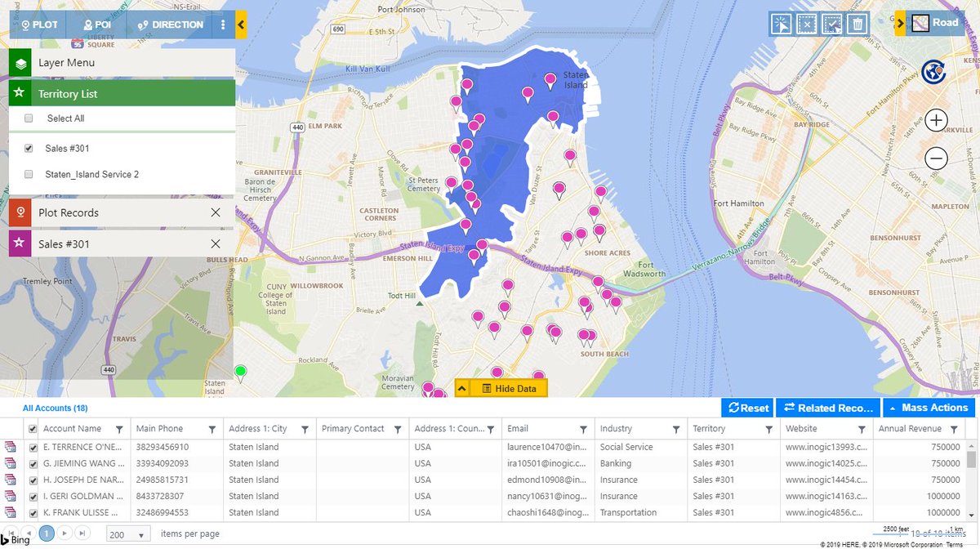Image resolution: width=980 pixels, height=549 pixels.
Task: Open the items per page dropdown
Action: (128, 534)
